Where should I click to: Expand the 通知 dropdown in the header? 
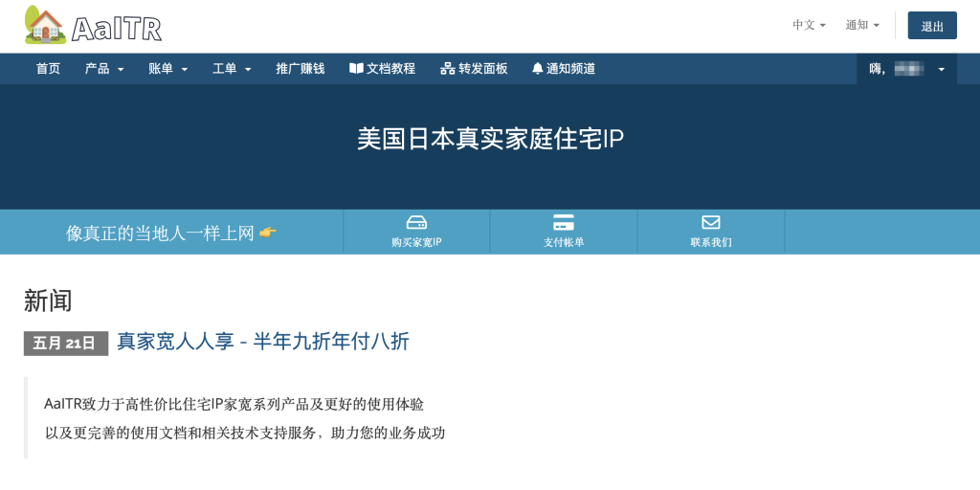click(x=861, y=25)
